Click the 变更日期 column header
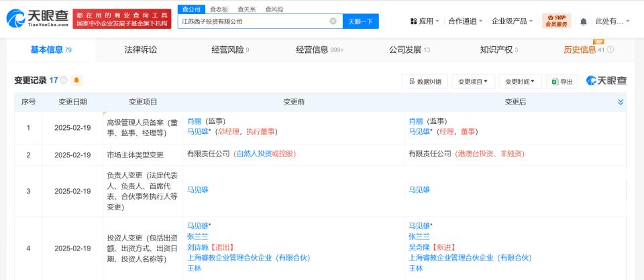The height and width of the screenshot is (280, 644). click(72, 102)
